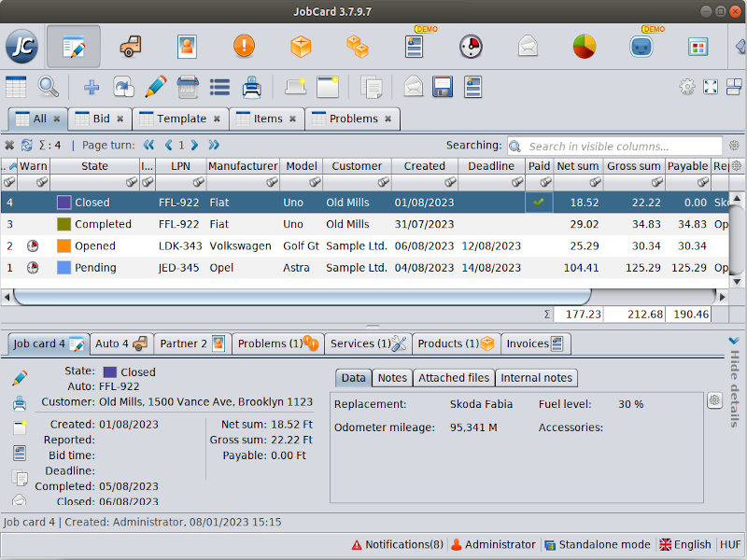
Task: Open the HUF currency selector
Action: (730, 544)
